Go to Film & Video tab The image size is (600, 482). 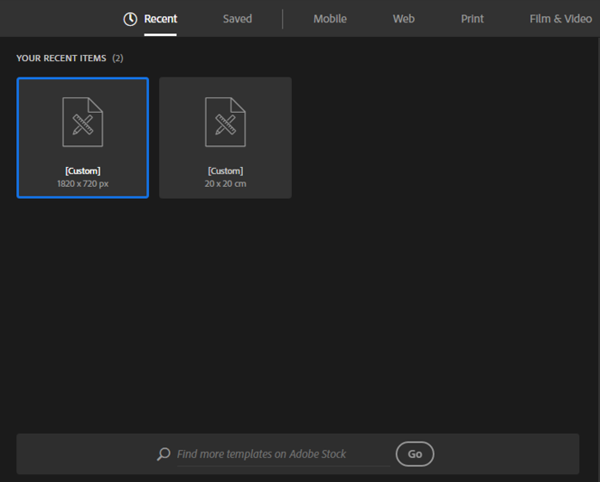[x=561, y=19]
